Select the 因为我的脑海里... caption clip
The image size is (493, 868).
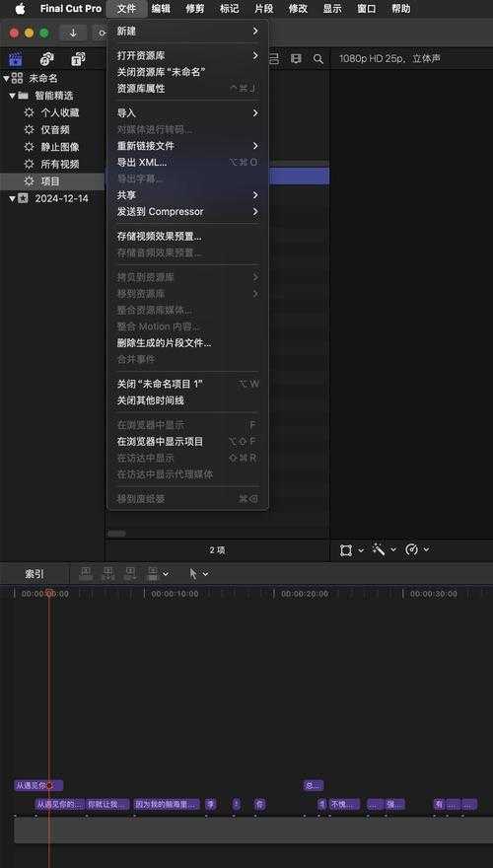[x=167, y=804]
